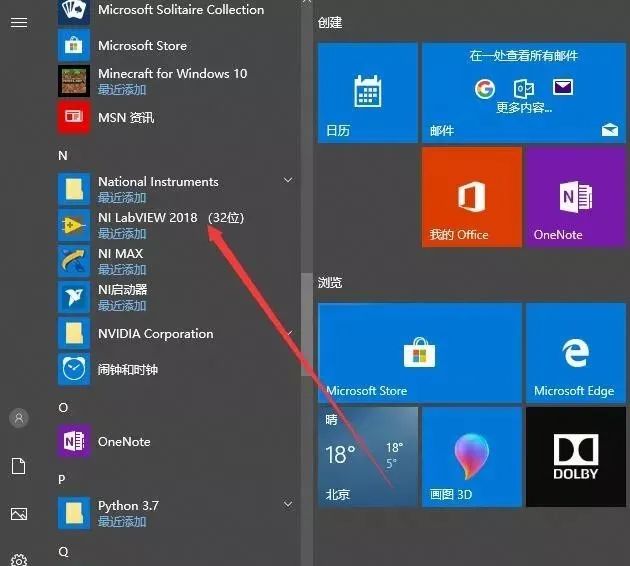The image size is (630, 566).
Task: Launch Microsoft Edge tile
Action: (576, 353)
